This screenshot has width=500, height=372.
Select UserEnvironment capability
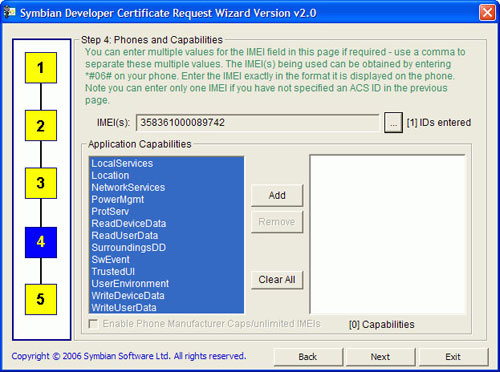coord(166,283)
